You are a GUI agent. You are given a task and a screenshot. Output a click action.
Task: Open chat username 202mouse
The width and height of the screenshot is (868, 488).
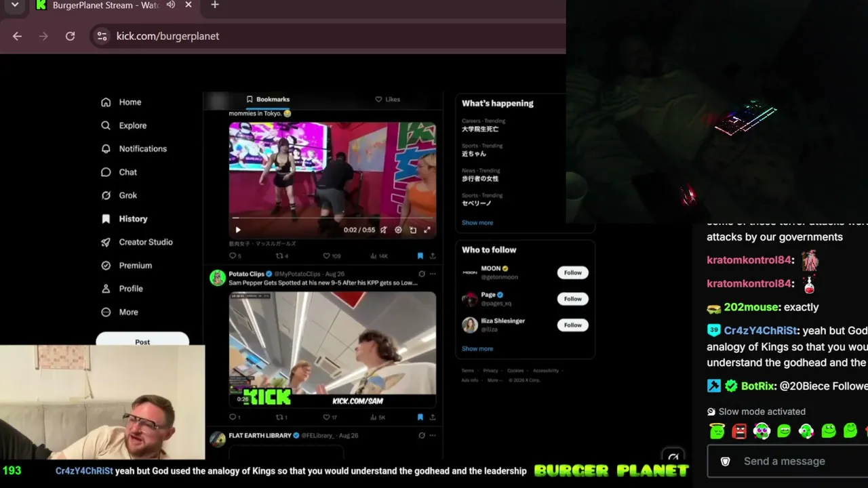751,307
